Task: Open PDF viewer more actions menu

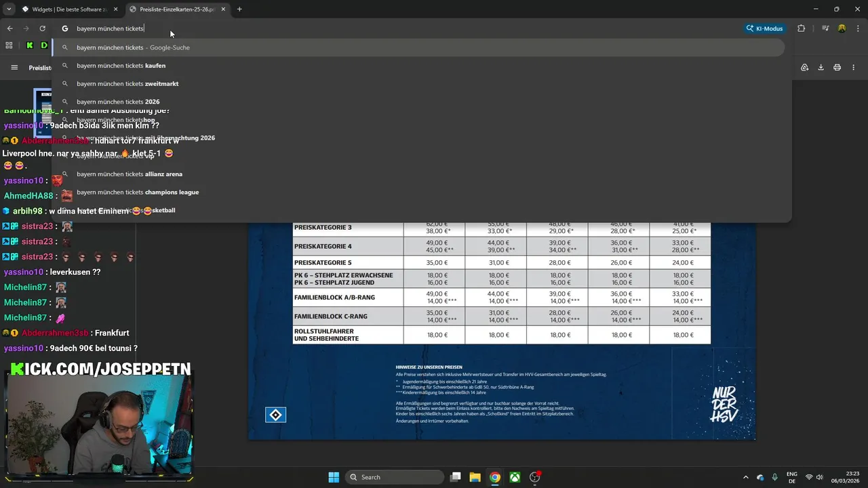Action: 854,68
